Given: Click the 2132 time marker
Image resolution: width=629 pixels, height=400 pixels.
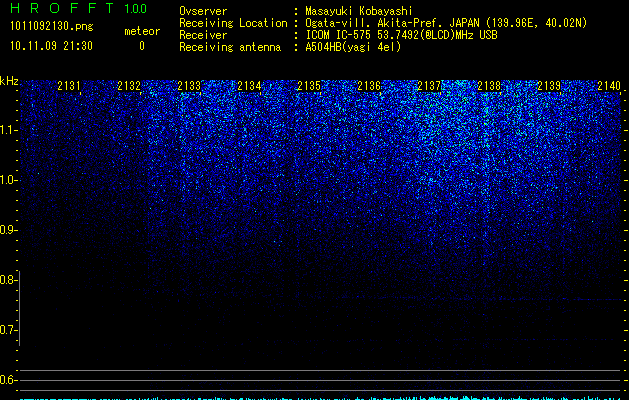Looking at the screenshot, I should [129, 85].
